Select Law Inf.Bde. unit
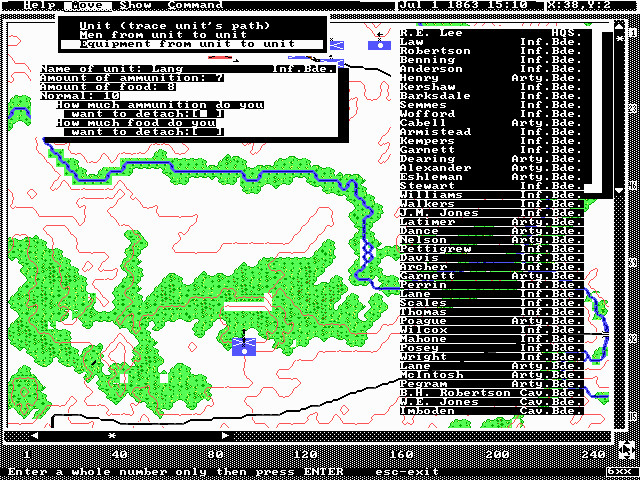This screenshot has height=480, width=640. 491,42
